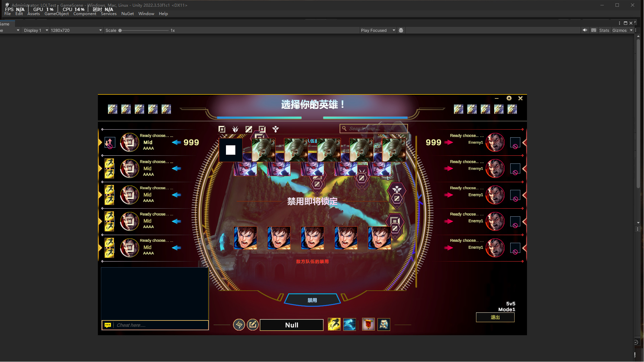Image resolution: width=644 pixels, height=362 pixels.
Task: Toggle the Stats overlay button
Action: [604, 30]
